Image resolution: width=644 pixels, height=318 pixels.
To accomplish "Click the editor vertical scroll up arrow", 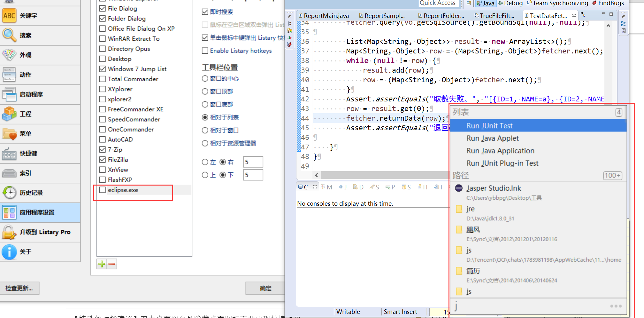I will point(608,26).
